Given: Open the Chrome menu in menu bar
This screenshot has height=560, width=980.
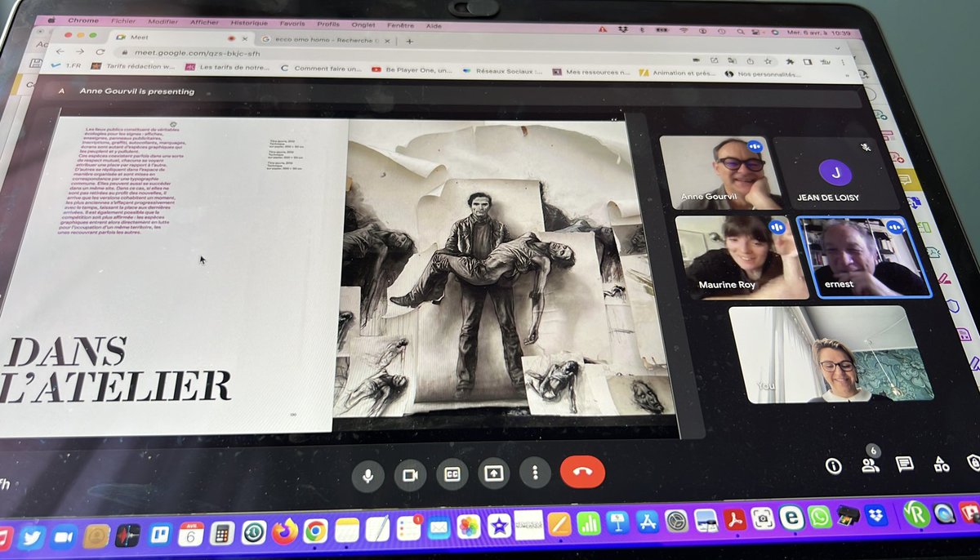Looking at the screenshot, I should [x=82, y=20].
